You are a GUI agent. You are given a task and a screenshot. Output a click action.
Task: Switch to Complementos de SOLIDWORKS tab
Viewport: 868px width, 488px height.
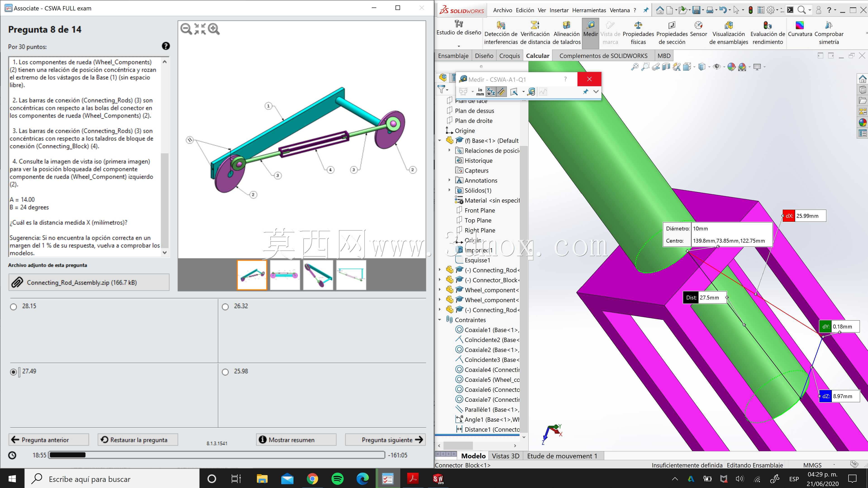603,56
